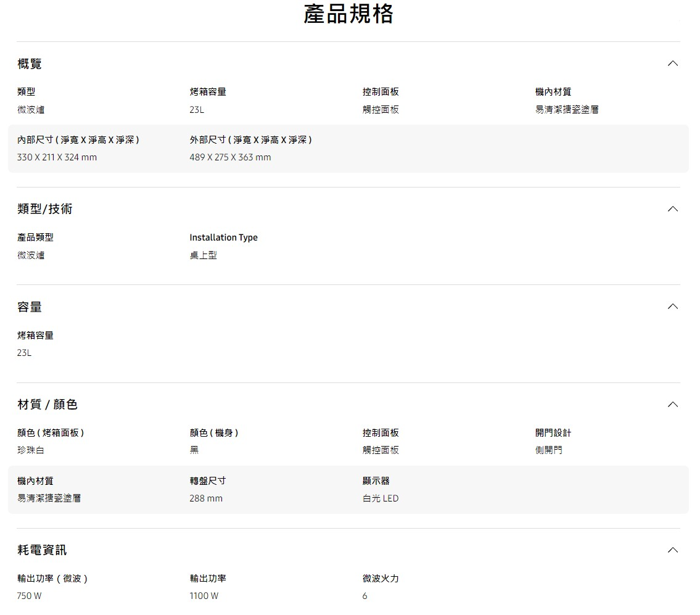Click the 側開門 door design value

pyautogui.click(x=548, y=450)
